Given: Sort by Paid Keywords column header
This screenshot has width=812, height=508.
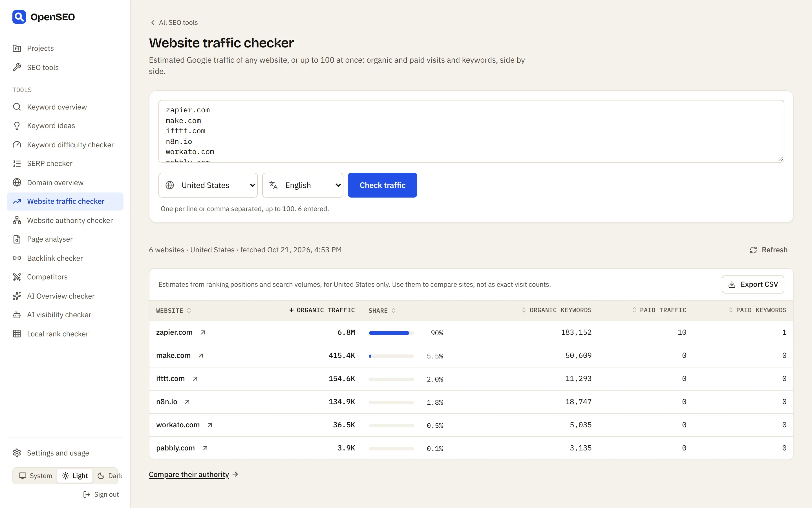Looking at the screenshot, I should pos(757,310).
